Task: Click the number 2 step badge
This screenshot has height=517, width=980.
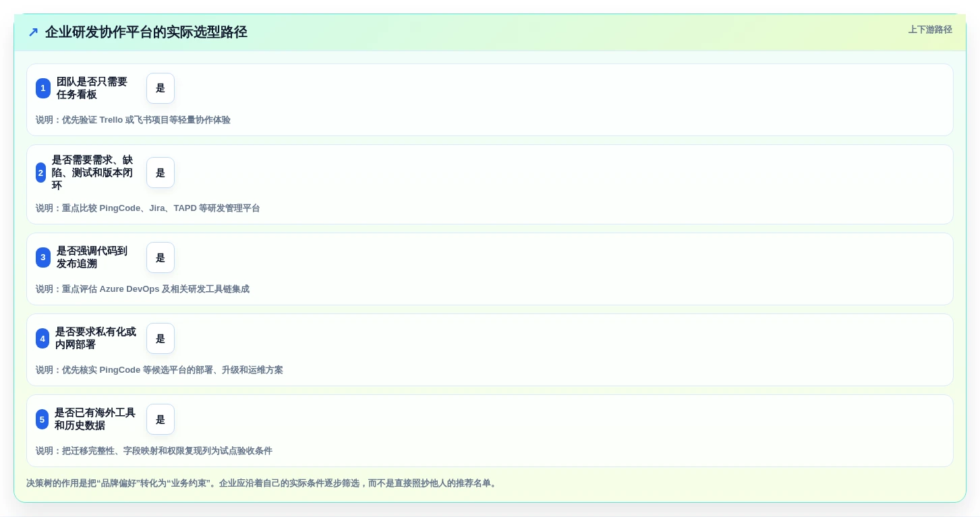Action: tap(41, 173)
